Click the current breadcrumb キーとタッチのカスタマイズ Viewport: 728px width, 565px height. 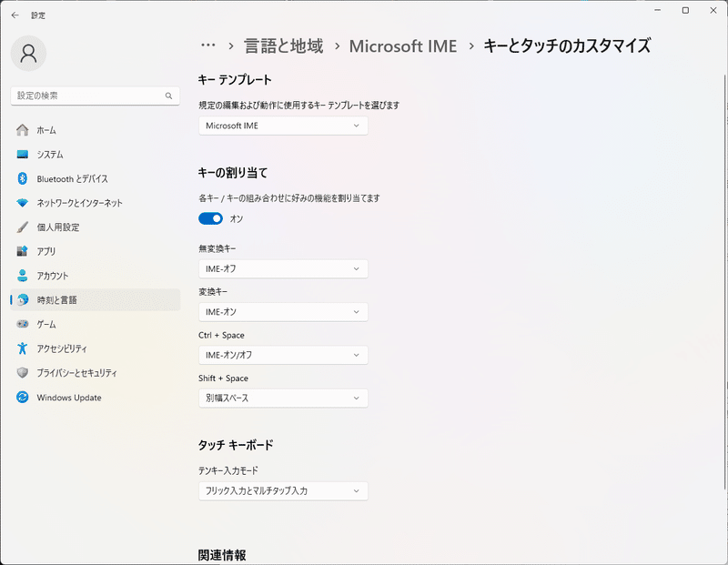[567, 46]
